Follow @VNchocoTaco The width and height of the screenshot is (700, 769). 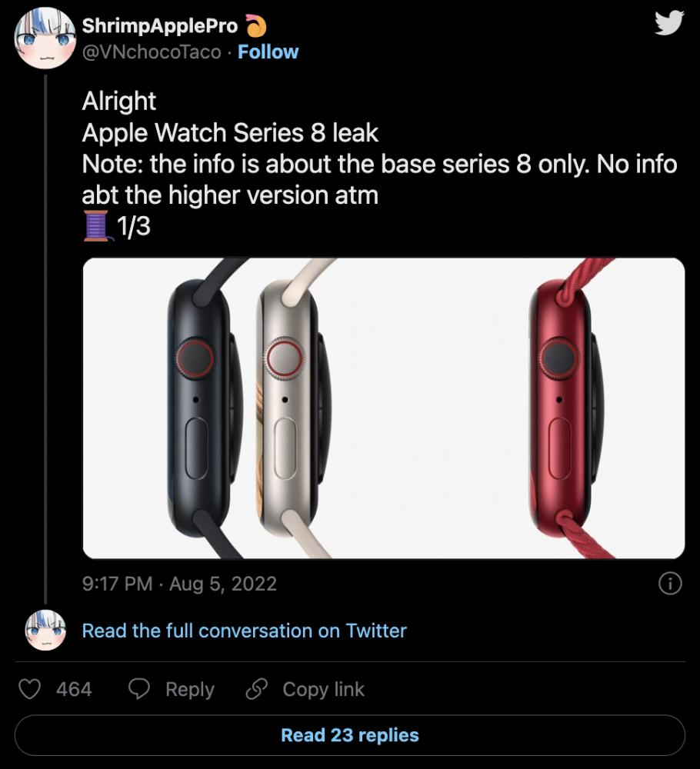(268, 52)
